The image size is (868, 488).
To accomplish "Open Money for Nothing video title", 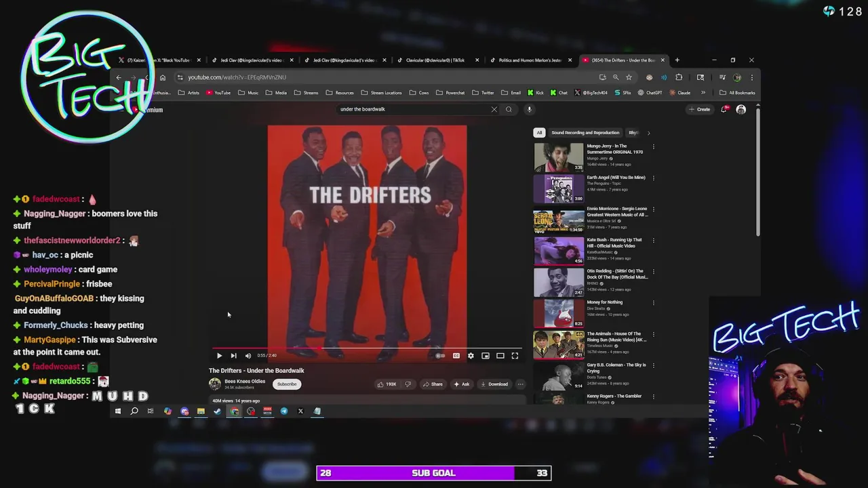I will point(604,302).
